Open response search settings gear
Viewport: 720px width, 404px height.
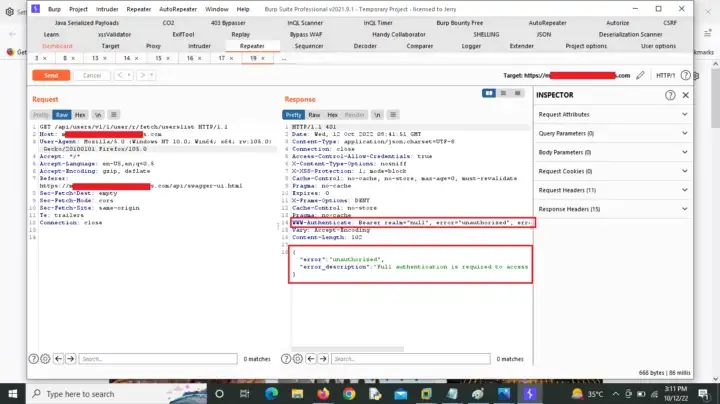(x=298, y=359)
